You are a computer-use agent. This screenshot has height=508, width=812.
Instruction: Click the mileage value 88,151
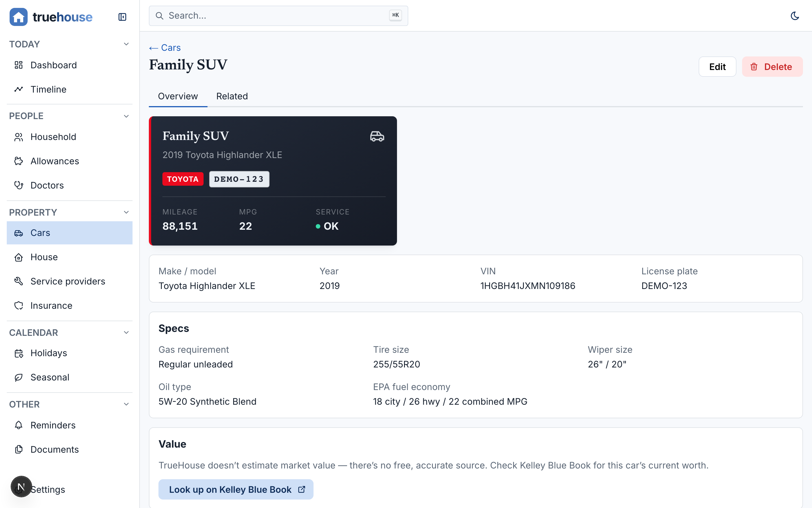[x=180, y=226]
